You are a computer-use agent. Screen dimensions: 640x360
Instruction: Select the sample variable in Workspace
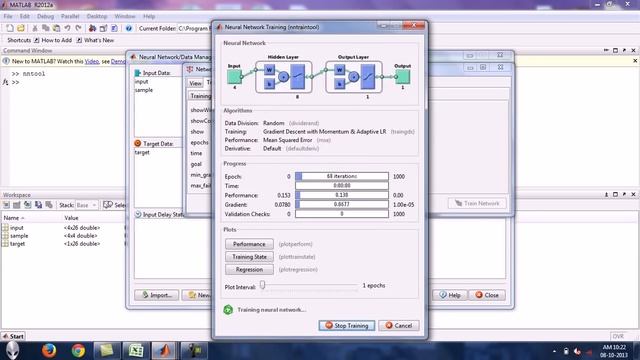[x=19, y=236]
